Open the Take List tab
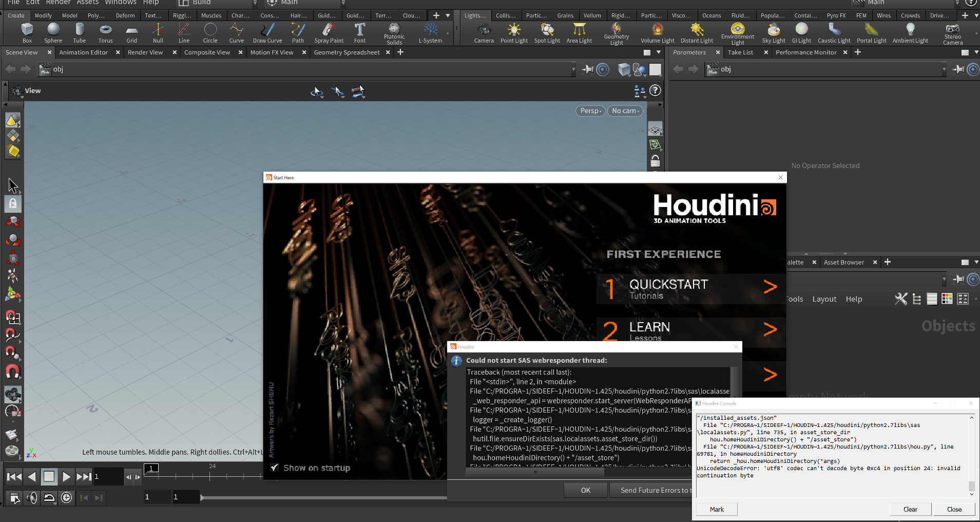Screen dimensions: 980x522 (740, 52)
